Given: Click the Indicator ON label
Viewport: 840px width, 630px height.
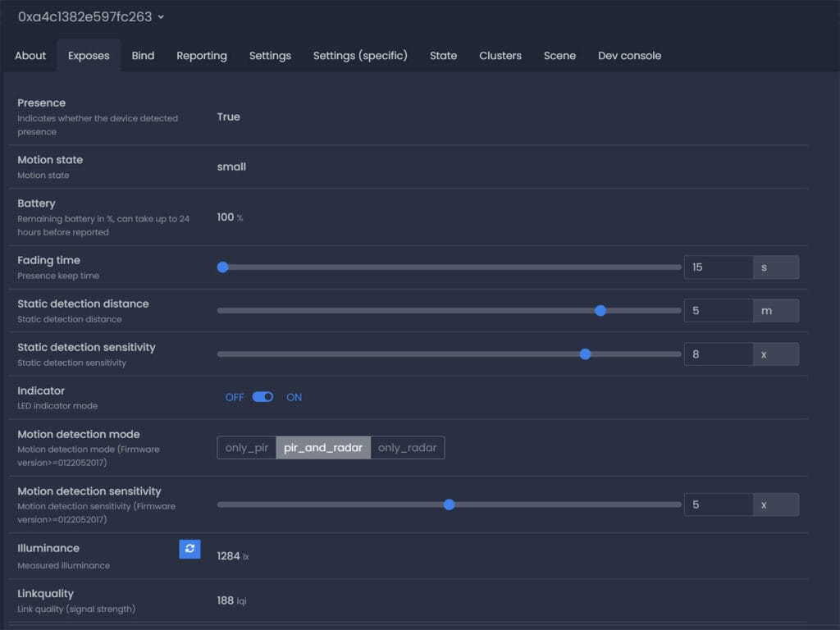Looking at the screenshot, I should [x=294, y=397].
